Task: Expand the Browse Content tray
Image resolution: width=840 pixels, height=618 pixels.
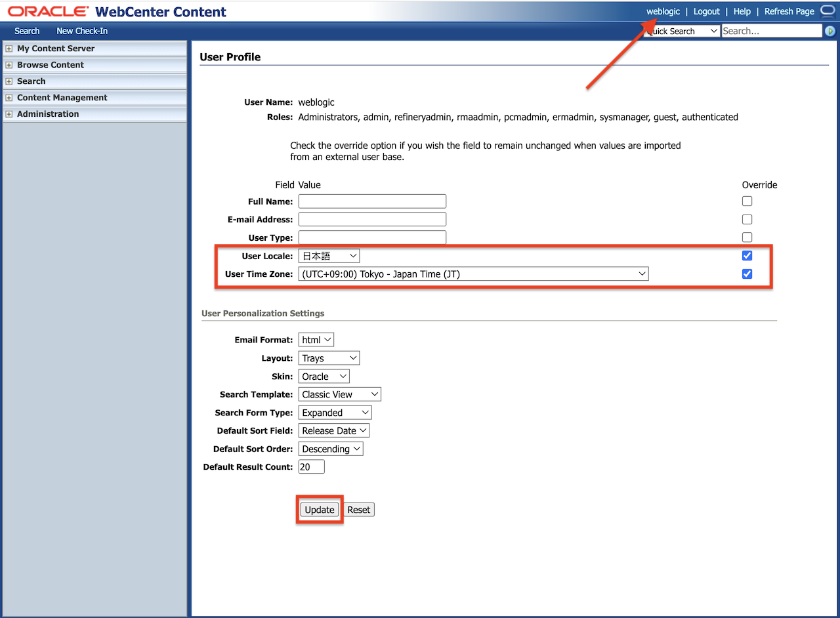Action: tap(9, 65)
